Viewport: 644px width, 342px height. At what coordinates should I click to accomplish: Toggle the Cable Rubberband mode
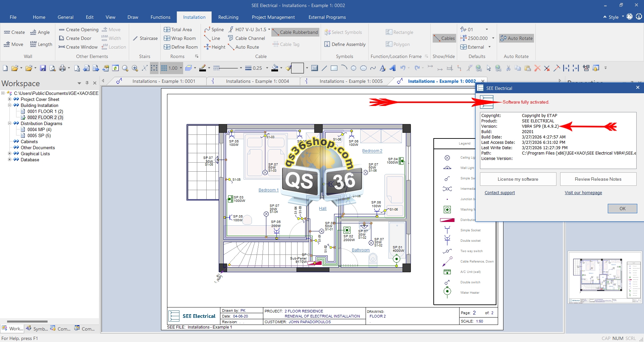tap(295, 33)
